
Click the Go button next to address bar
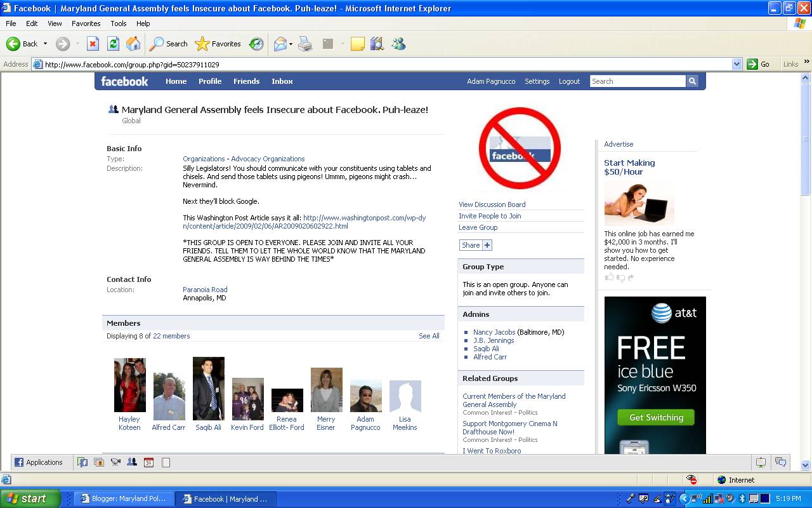(x=759, y=64)
